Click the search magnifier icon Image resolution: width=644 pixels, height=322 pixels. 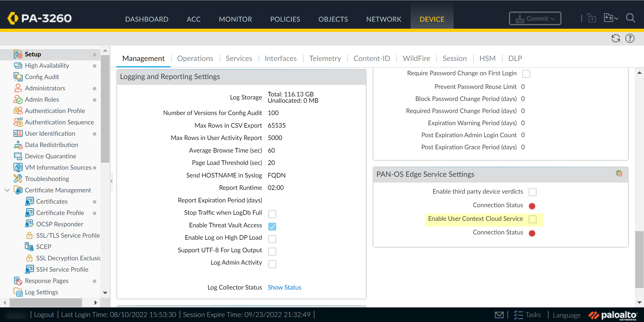(x=630, y=18)
